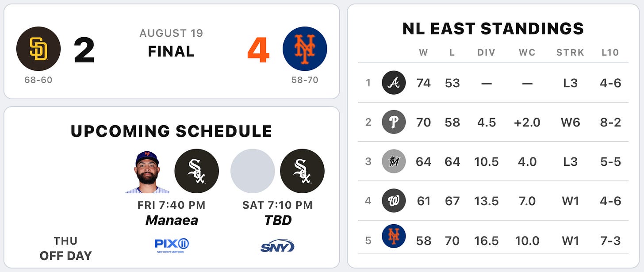Select the Phillies logo in standings

click(394, 122)
